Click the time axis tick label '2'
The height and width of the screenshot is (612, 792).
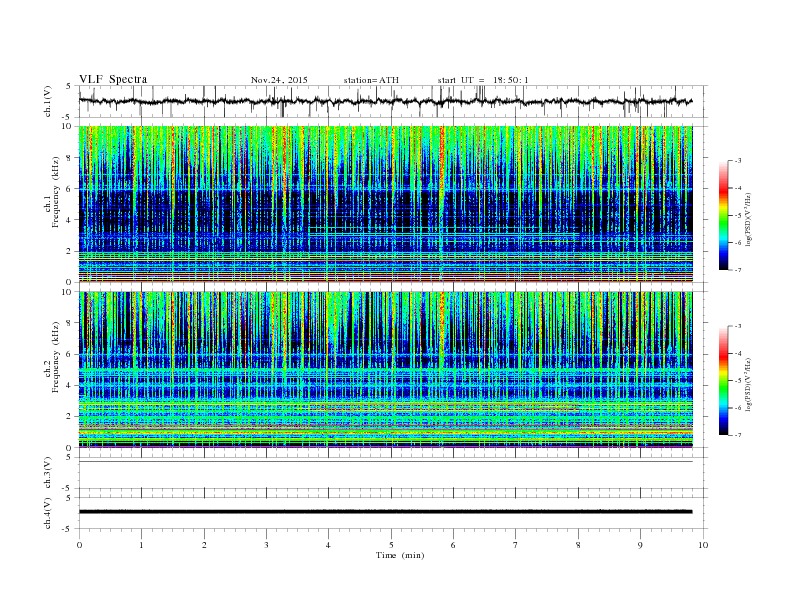click(204, 545)
